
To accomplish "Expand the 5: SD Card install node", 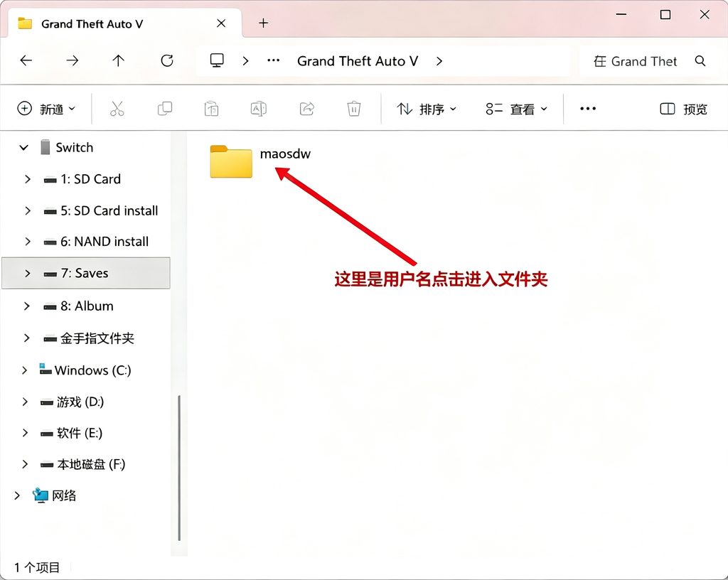I will 28,210.
